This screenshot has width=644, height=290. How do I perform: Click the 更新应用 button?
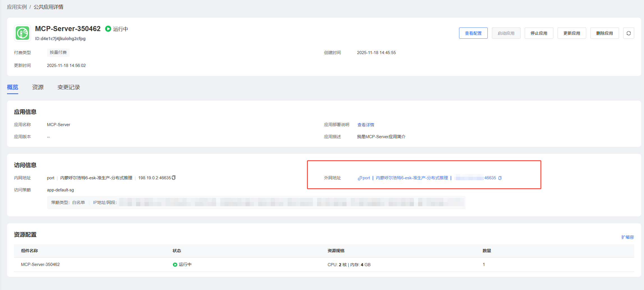(572, 33)
